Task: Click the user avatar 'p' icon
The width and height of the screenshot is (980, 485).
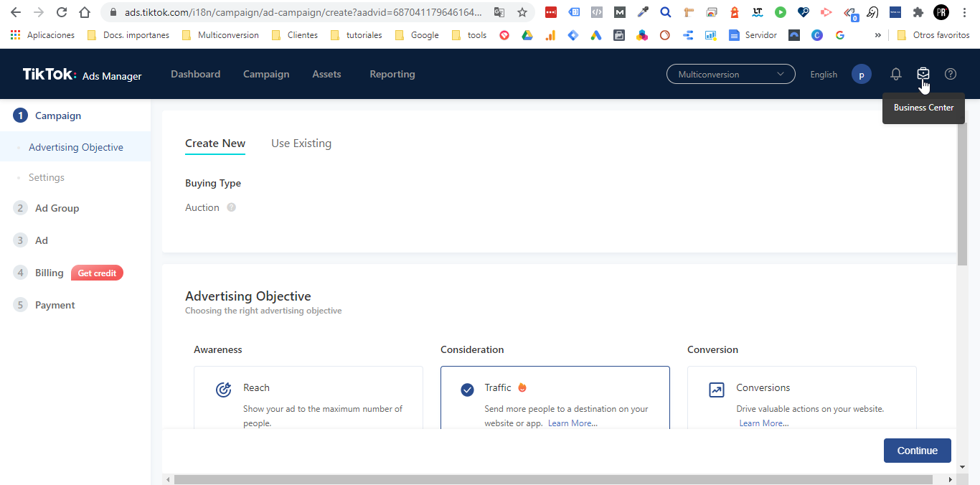Action: 861,74
